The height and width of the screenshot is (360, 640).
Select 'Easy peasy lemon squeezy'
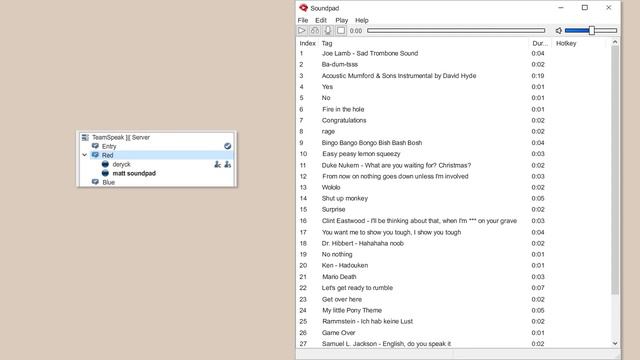361,154
